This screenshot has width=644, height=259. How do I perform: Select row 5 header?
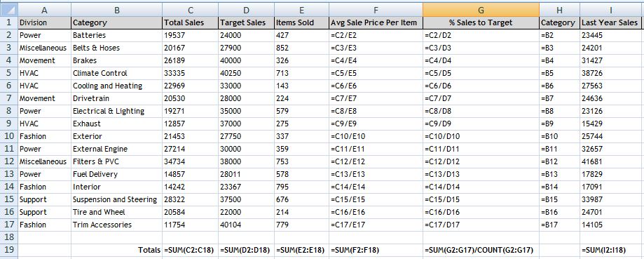(x=9, y=73)
